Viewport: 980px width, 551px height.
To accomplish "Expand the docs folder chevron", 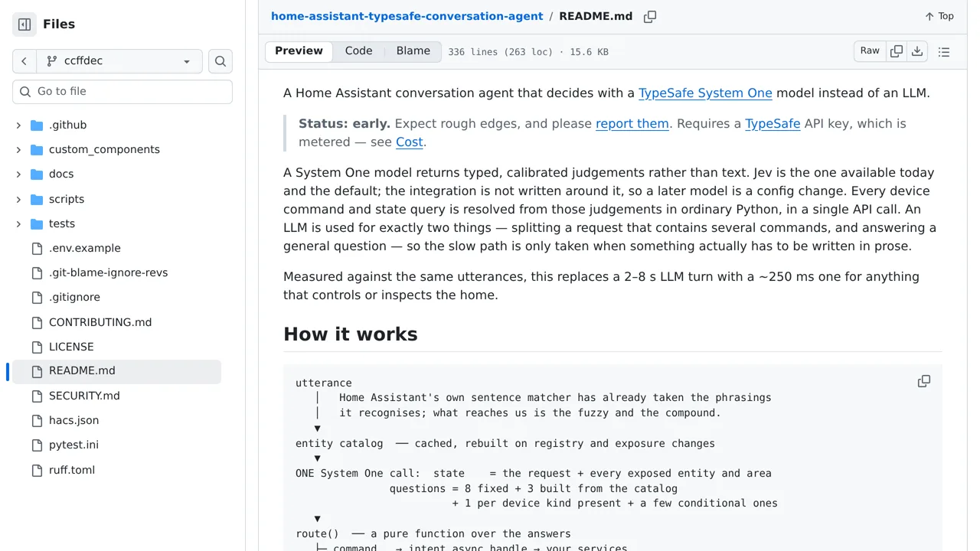I will pyautogui.click(x=18, y=174).
